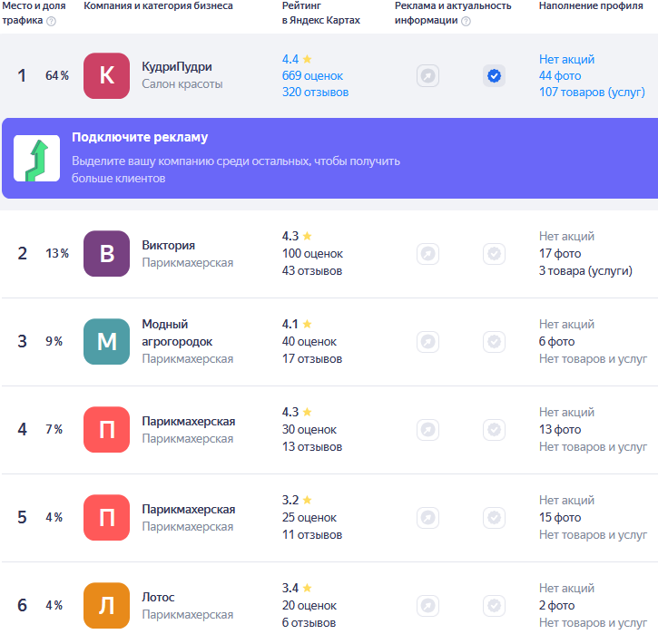
Task: Click advertising arrow icon in rank 4 row
Action: coord(427,430)
